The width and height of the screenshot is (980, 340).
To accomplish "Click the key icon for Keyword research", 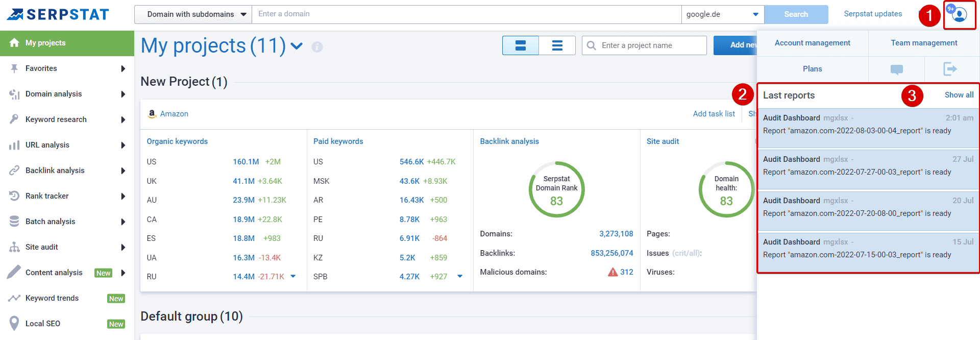I will point(14,119).
